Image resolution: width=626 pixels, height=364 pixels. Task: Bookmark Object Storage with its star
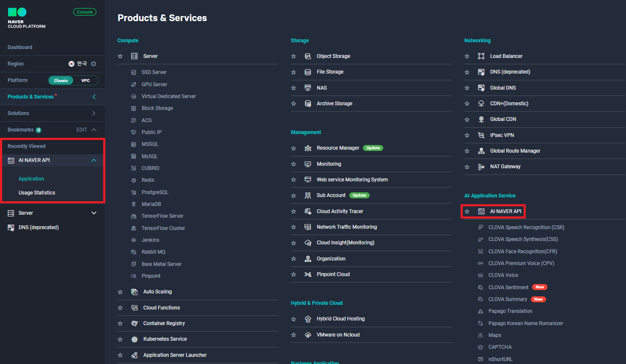pyautogui.click(x=294, y=56)
